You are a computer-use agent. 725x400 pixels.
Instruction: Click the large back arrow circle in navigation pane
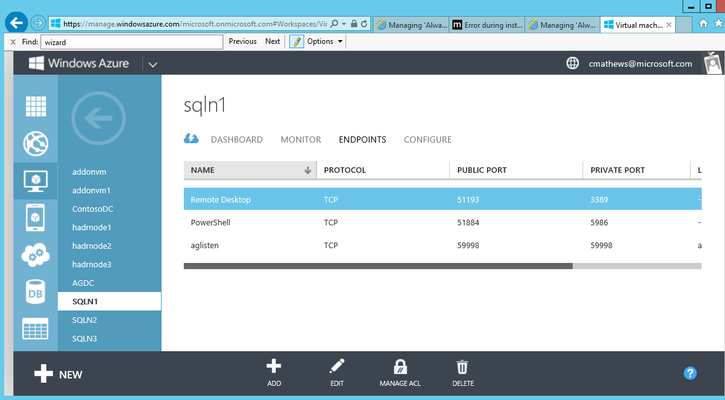[x=98, y=118]
